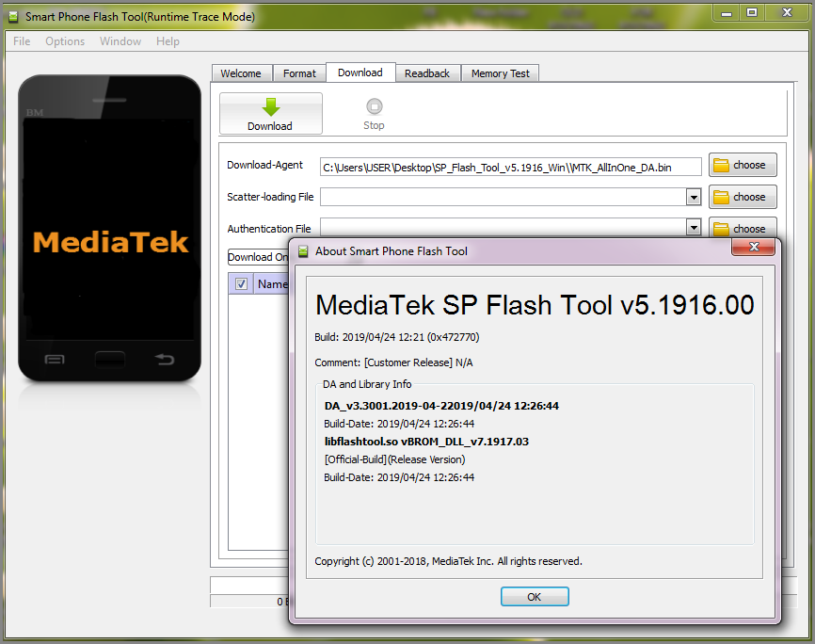Click the 'DA and Library Info' group label
The width and height of the screenshot is (815, 644).
point(367,384)
